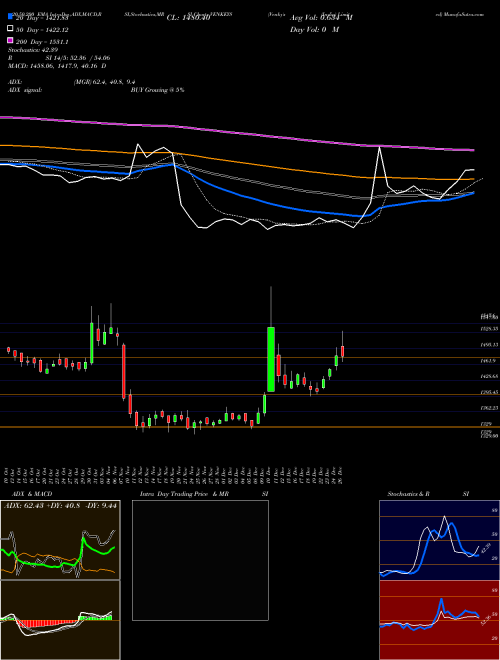Screen dimensions: 500x660
Task: Click the blue 20 Day EMA legend swatch
Action: (x=10, y=16)
